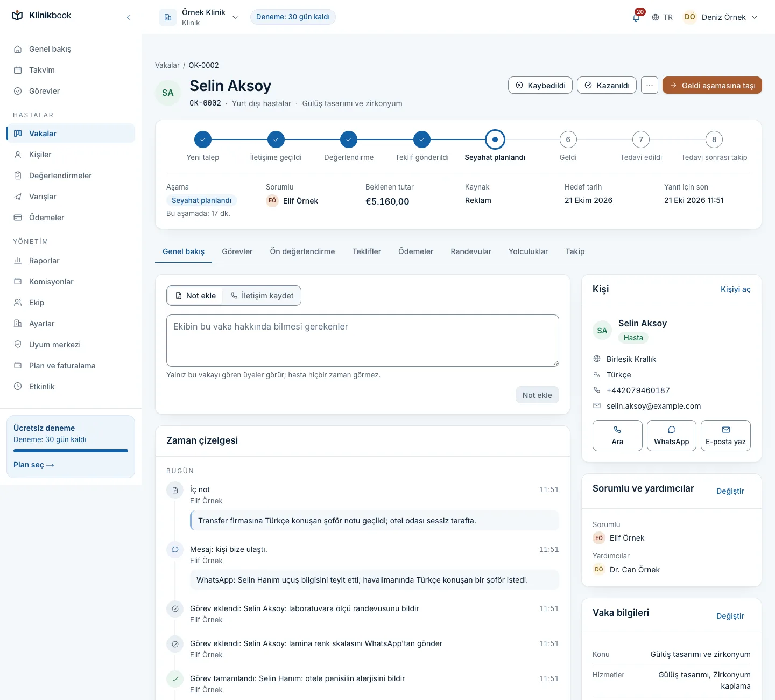Screen dimensions: 775x700
Task: Go to Vakalar in the breadcrumb
Action: click(x=167, y=65)
